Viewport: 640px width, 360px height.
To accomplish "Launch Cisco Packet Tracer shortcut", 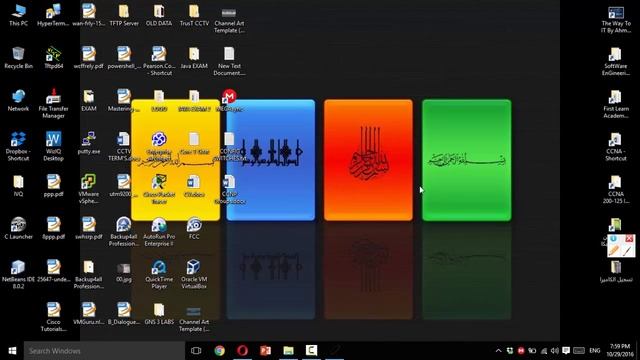I will 159,189.
